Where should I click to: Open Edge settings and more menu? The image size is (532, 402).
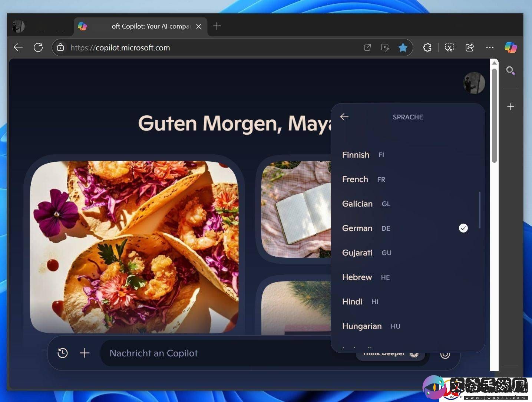click(490, 47)
